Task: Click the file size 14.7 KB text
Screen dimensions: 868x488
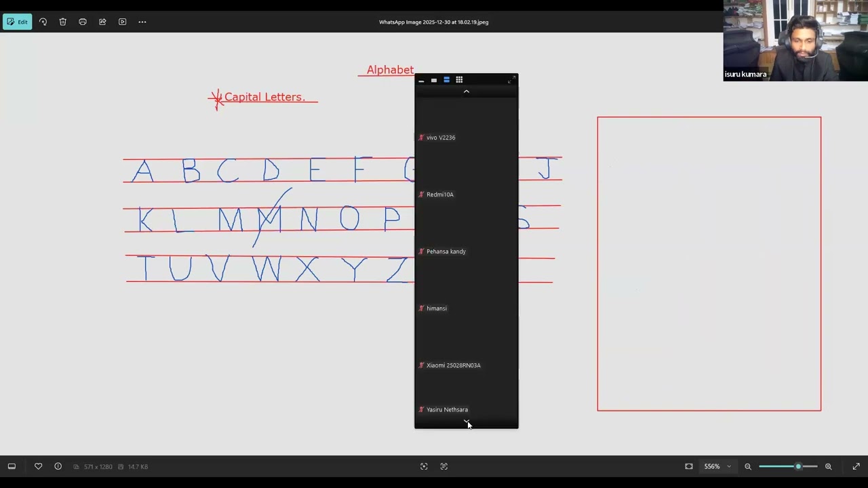Action: [x=138, y=466]
